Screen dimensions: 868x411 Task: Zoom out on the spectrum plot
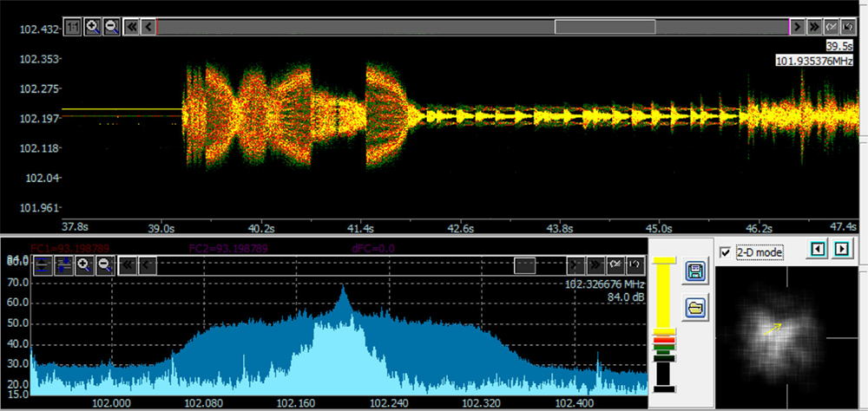click(x=104, y=266)
